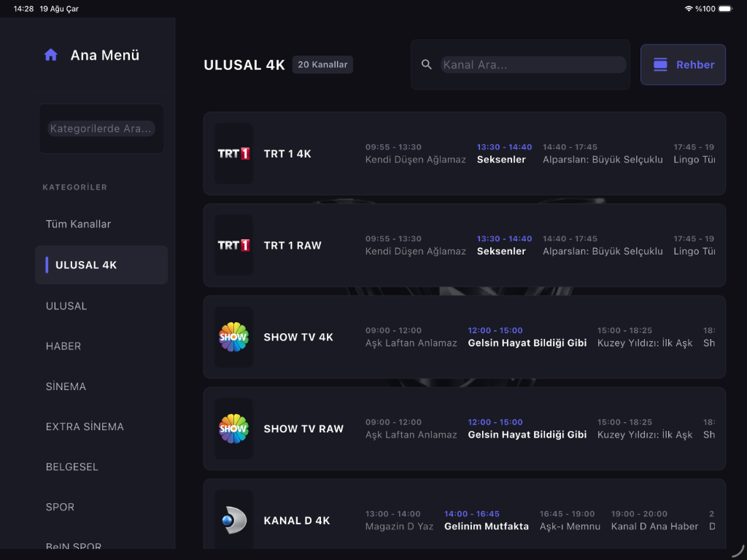Screen dimensions: 747x560
Task: Select SPOR category
Action: pyautogui.click(x=60, y=507)
